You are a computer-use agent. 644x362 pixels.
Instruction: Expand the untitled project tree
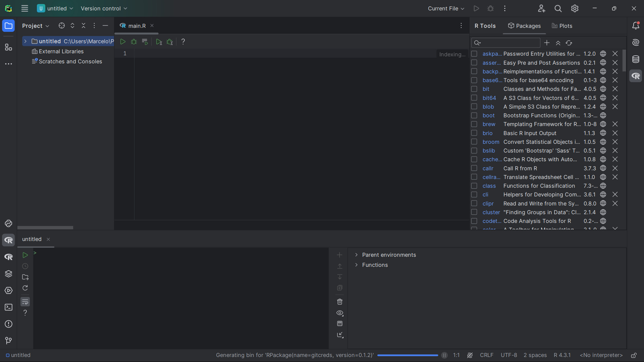(25, 41)
